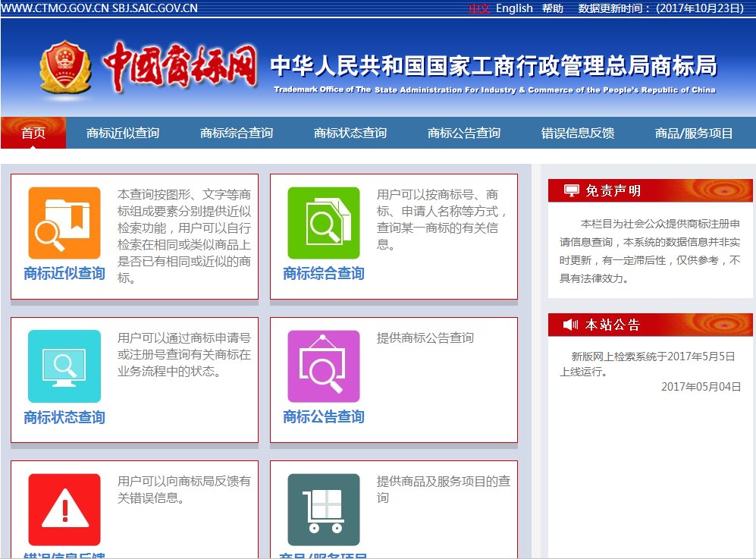Click the red error feedback warning triangle icon

[64, 508]
